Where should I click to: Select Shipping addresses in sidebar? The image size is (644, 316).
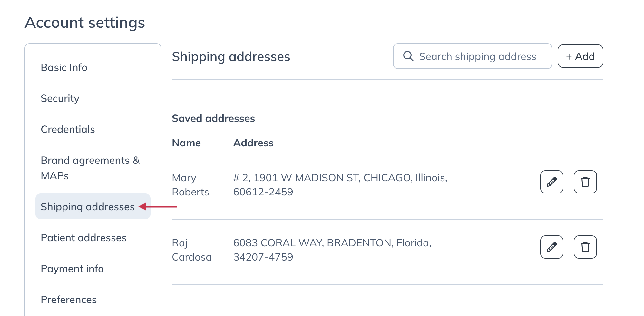93,206
